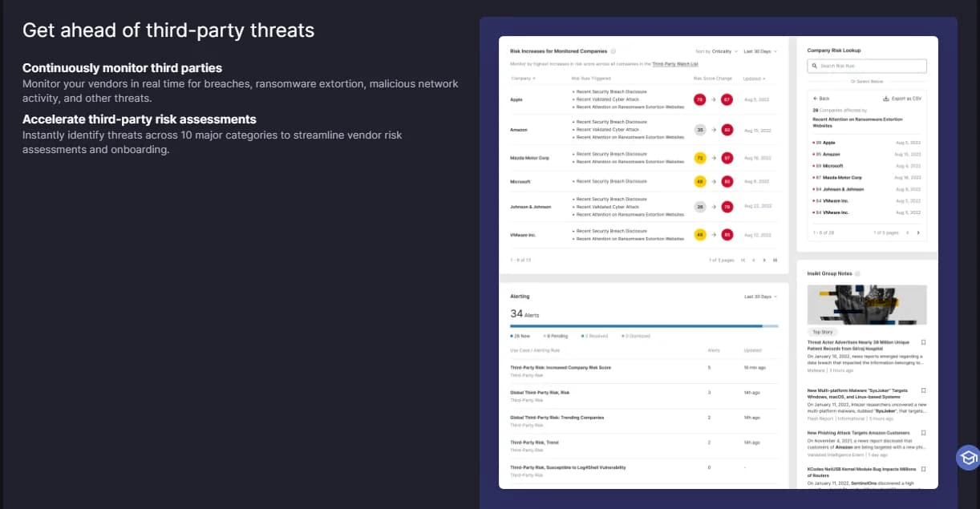Image resolution: width=980 pixels, height=509 pixels.
Task: Click Apple's red score 87 badge
Action: pos(727,99)
